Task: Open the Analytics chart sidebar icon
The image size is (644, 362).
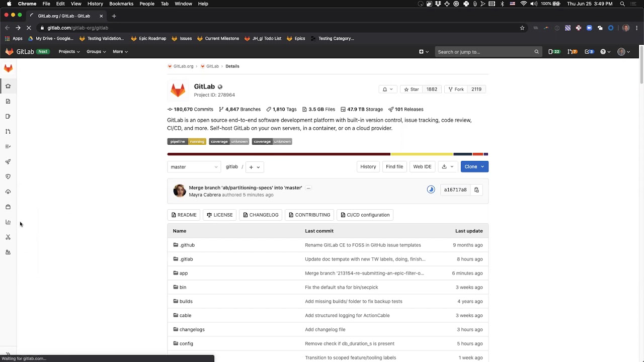Action: (8, 222)
